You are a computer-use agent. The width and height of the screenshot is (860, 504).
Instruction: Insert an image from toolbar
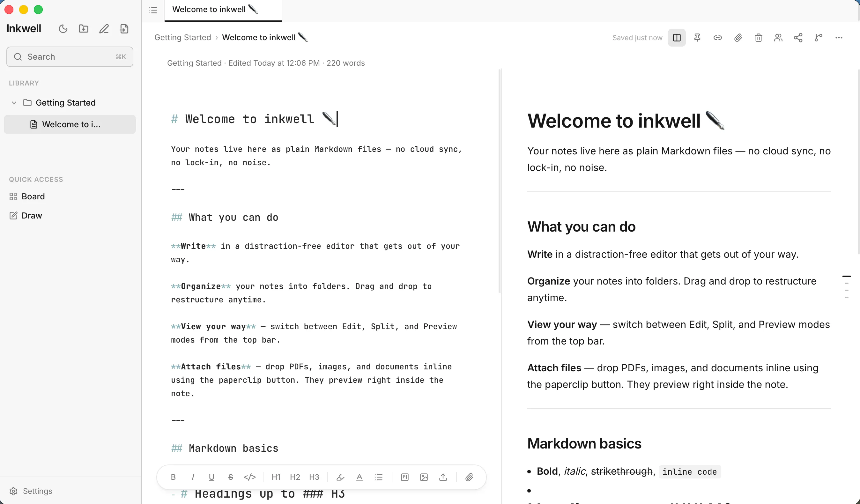coord(424,477)
